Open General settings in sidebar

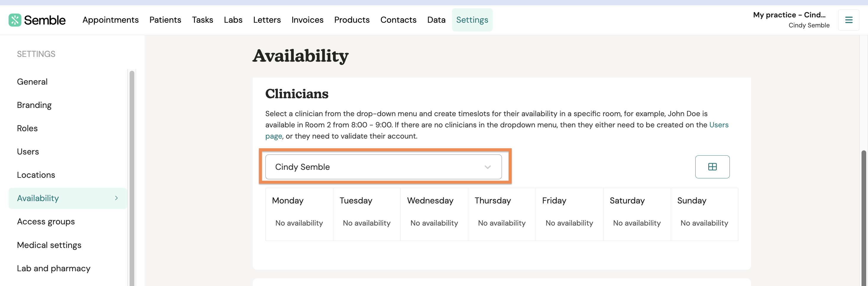[x=32, y=82]
